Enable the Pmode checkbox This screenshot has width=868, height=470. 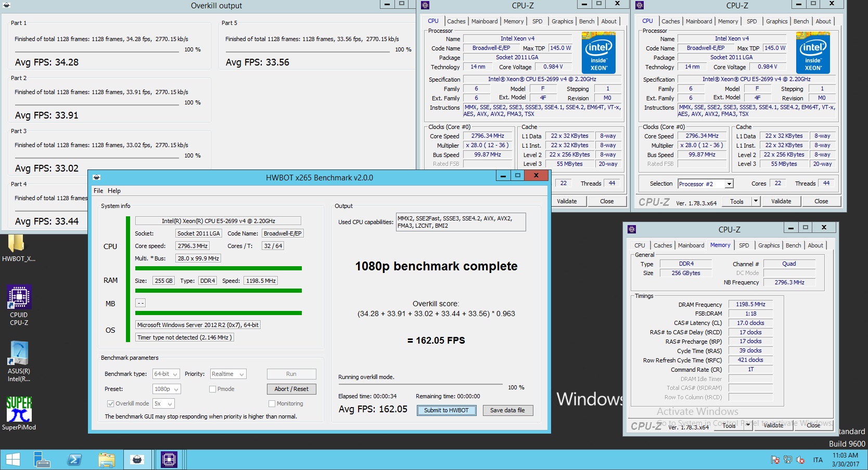click(212, 389)
